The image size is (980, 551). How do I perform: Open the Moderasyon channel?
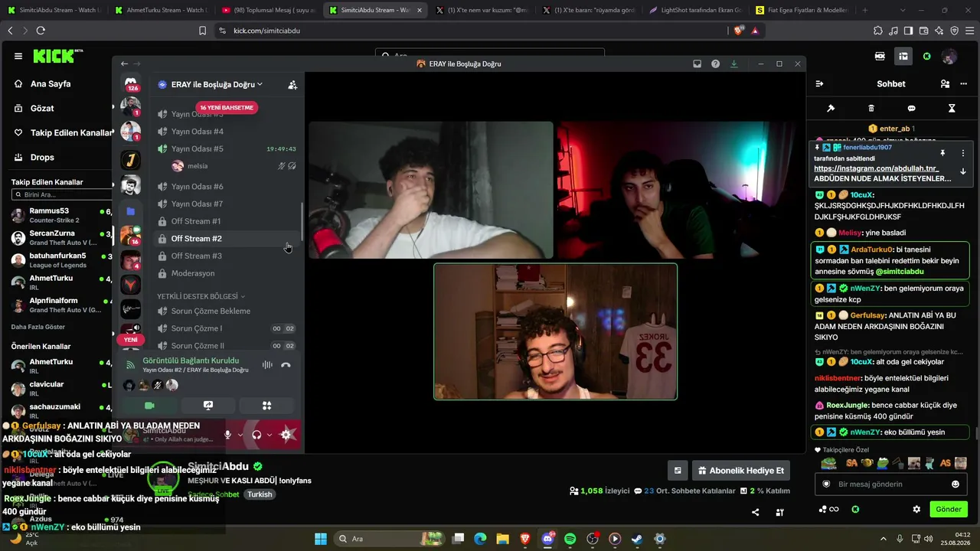pyautogui.click(x=227, y=273)
